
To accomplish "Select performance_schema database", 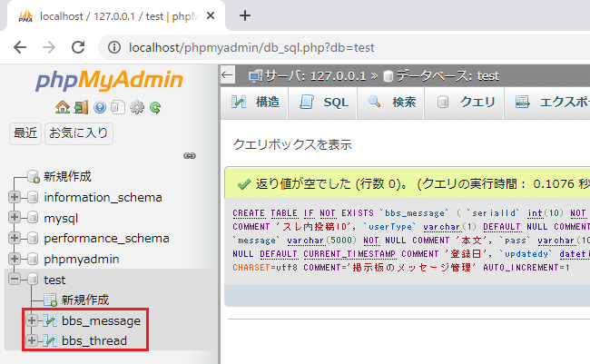I will point(106,239).
